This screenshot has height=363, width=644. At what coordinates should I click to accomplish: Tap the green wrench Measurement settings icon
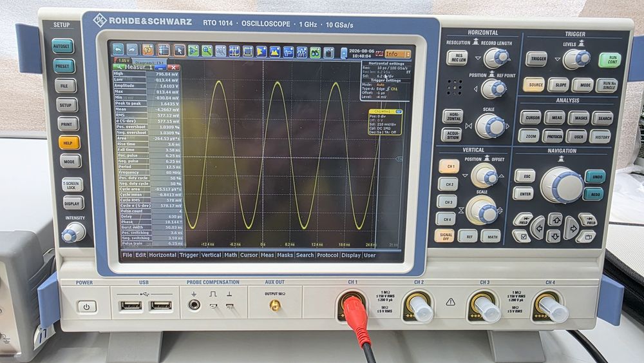(118, 67)
